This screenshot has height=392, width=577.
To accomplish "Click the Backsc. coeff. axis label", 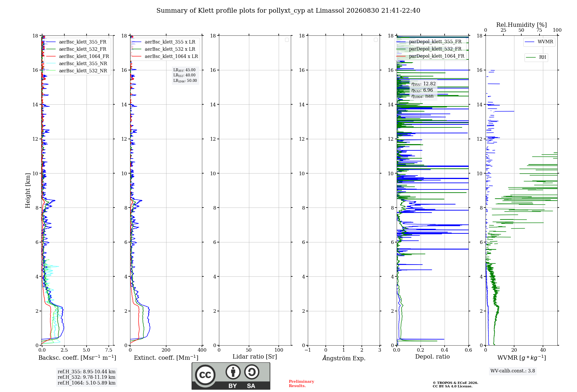I will [x=77, y=358].
